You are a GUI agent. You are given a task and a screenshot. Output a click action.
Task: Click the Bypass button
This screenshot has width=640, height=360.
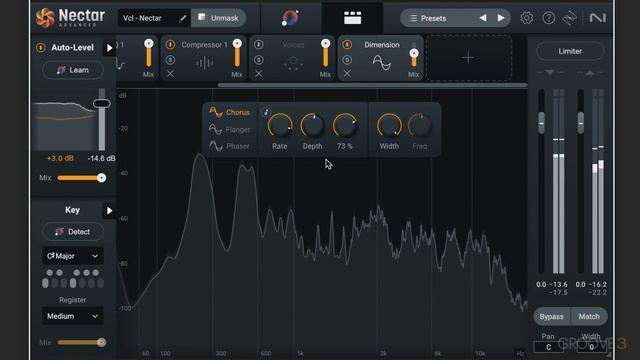(x=551, y=317)
